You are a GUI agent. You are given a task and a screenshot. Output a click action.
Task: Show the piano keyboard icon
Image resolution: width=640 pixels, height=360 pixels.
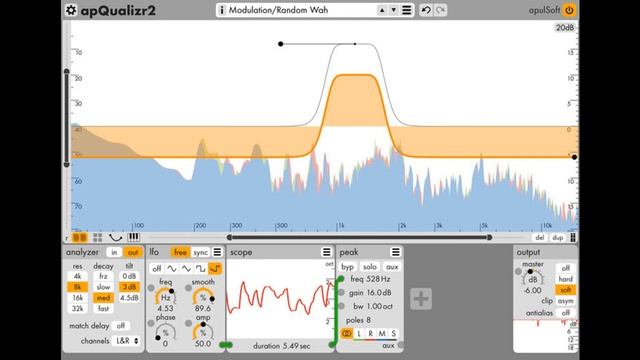tap(133, 237)
